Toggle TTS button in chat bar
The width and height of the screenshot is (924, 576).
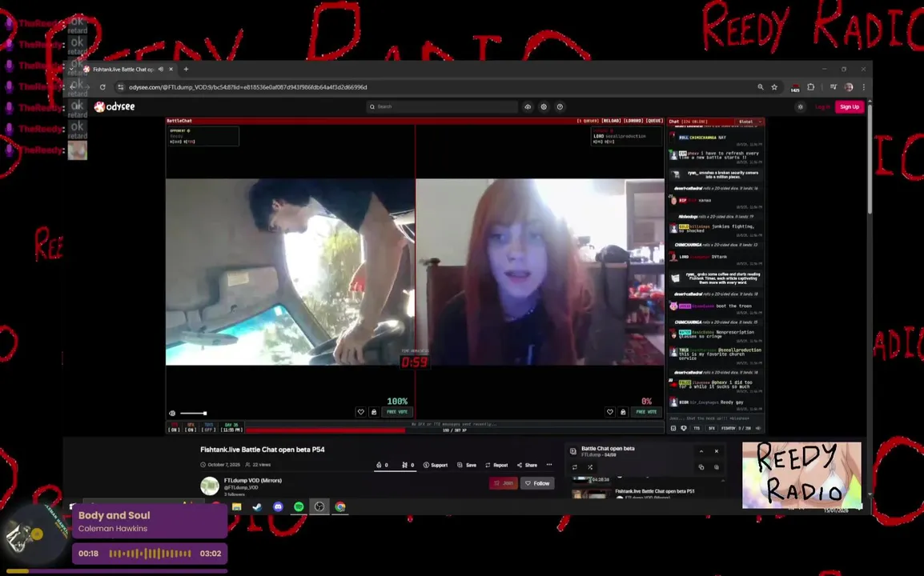click(x=697, y=428)
